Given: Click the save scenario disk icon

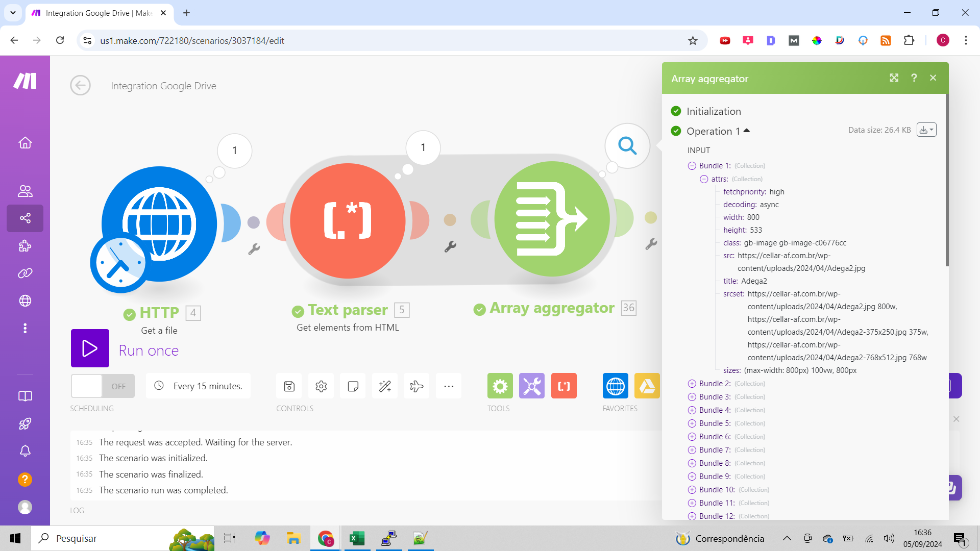Looking at the screenshot, I should click(289, 386).
